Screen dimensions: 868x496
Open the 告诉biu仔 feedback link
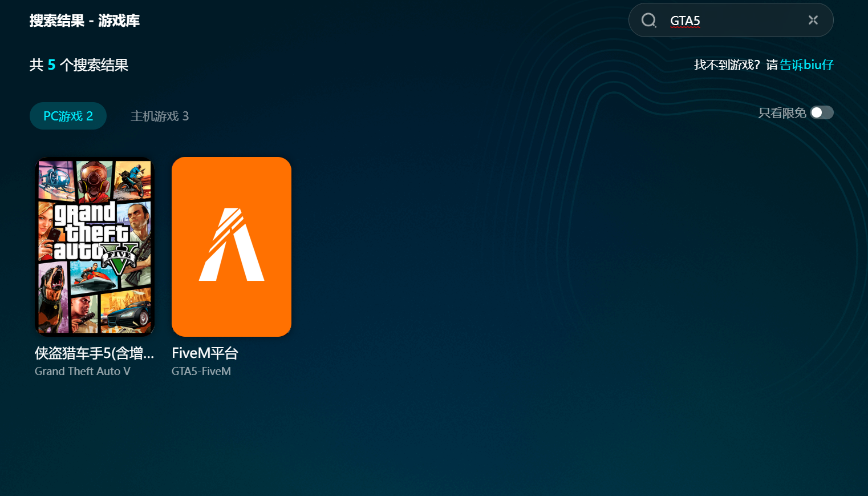click(x=806, y=64)
